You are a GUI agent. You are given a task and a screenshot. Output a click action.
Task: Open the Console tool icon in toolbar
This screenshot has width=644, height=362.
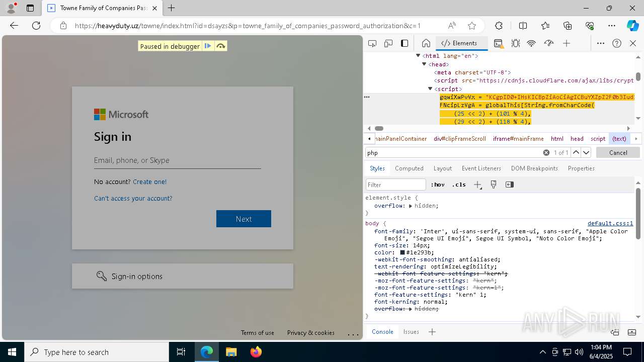[498, 43]
